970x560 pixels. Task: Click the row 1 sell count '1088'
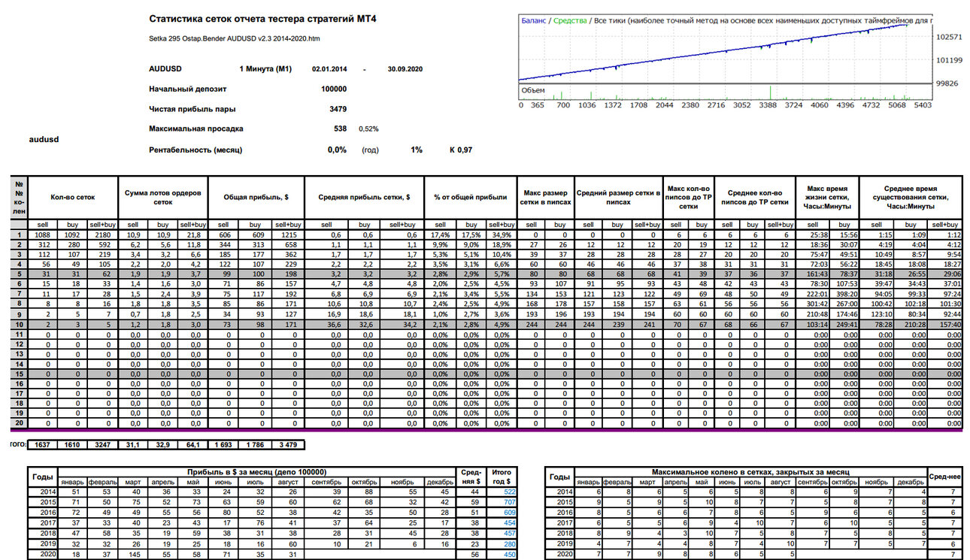44,235
